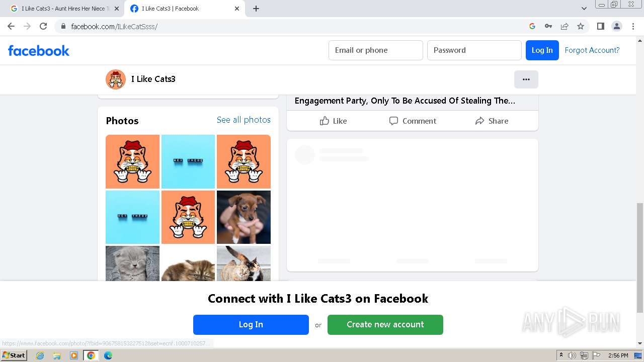The image size is (644, 362).
Task: Click the Chrome taskbar icon
Action: tap(91, 355)
